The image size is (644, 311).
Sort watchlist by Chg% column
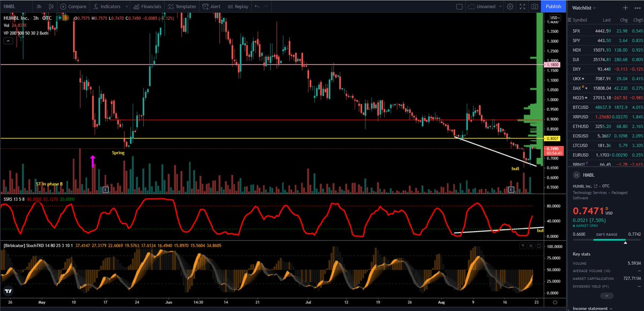click(637, 20)
